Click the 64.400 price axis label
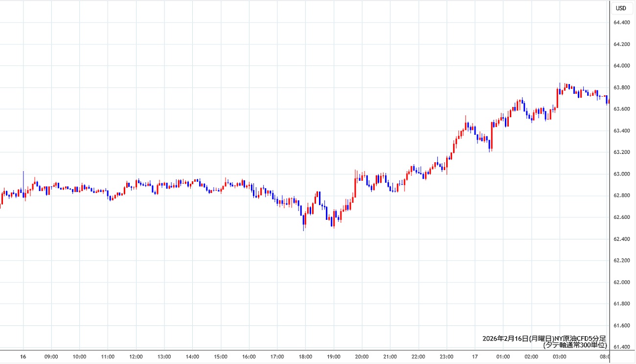This screenshot has height=364, width=636. click(x=621, y=23)
